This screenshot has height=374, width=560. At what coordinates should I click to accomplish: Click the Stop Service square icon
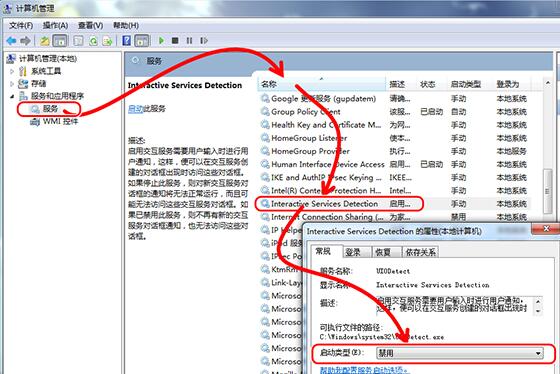175,40
